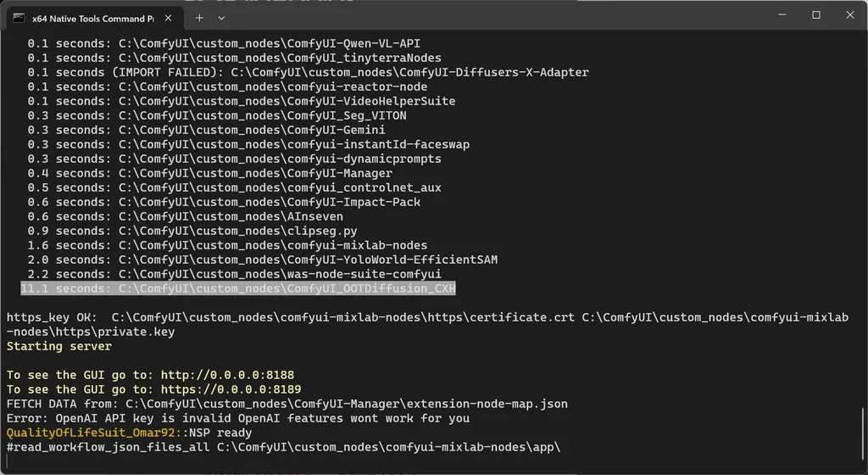Click the ComfyUI-Impact-Pack line
Viewport: 868px width, 475px height.
pyautogui.click(x=224, y=202)
